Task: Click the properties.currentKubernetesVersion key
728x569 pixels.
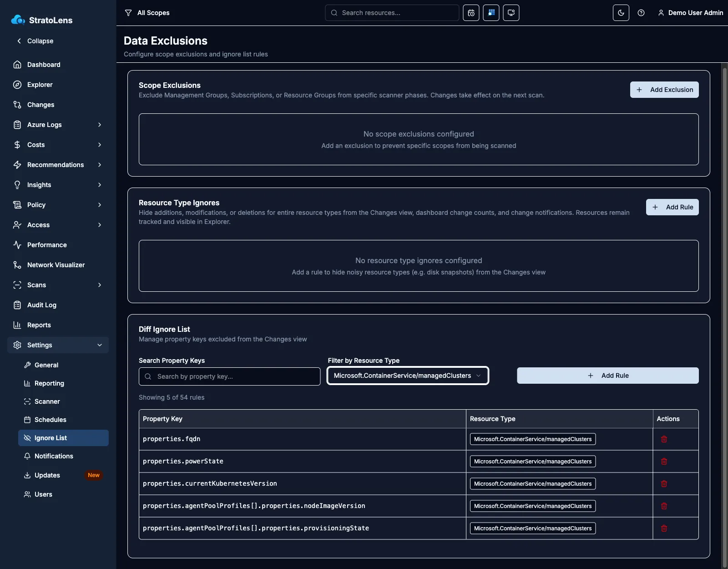Action: (210, 484)
